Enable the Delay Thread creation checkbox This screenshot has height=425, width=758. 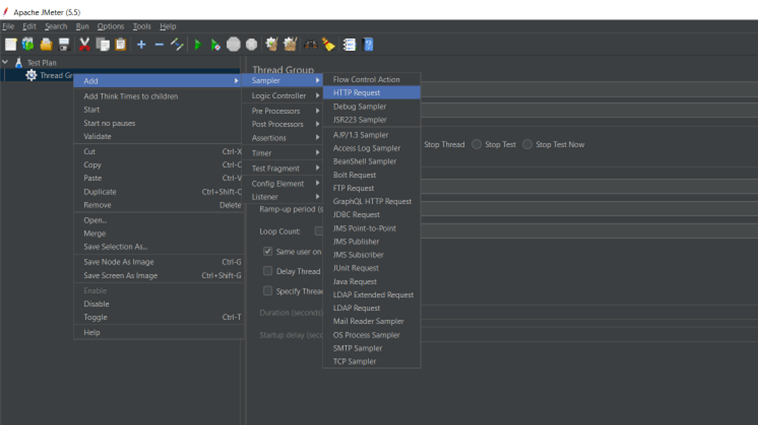(267, 271)
